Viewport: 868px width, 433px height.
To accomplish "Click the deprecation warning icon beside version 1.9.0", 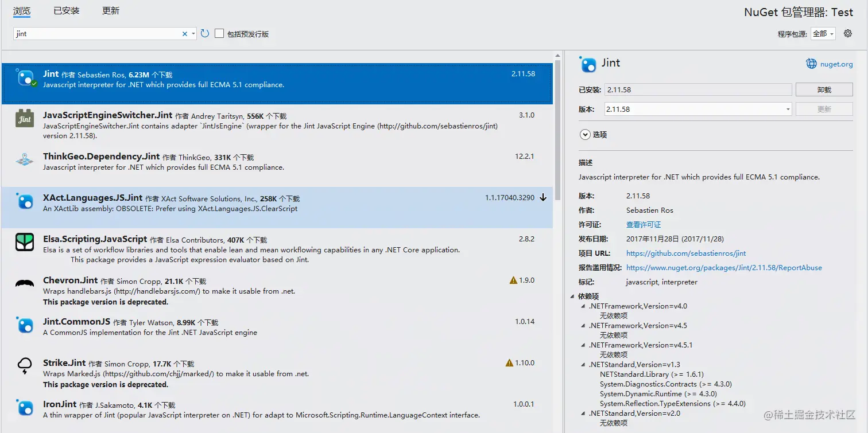I will (513, 280).
